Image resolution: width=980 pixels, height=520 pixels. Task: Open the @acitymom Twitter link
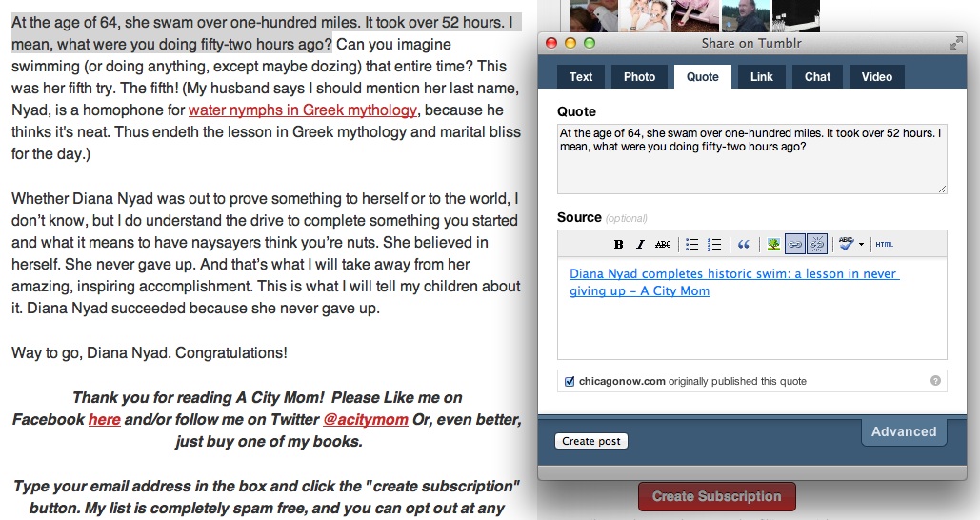click(x=366, y=419)
